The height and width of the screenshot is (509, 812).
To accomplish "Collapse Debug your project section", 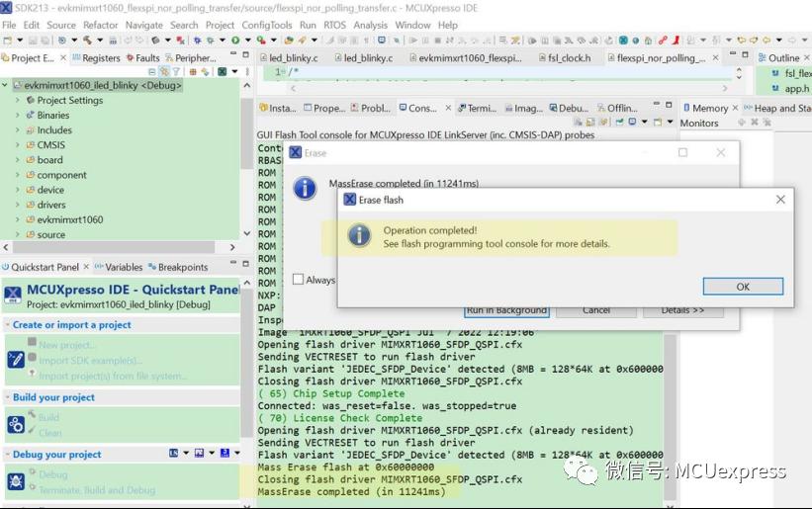I will (8, 455).
